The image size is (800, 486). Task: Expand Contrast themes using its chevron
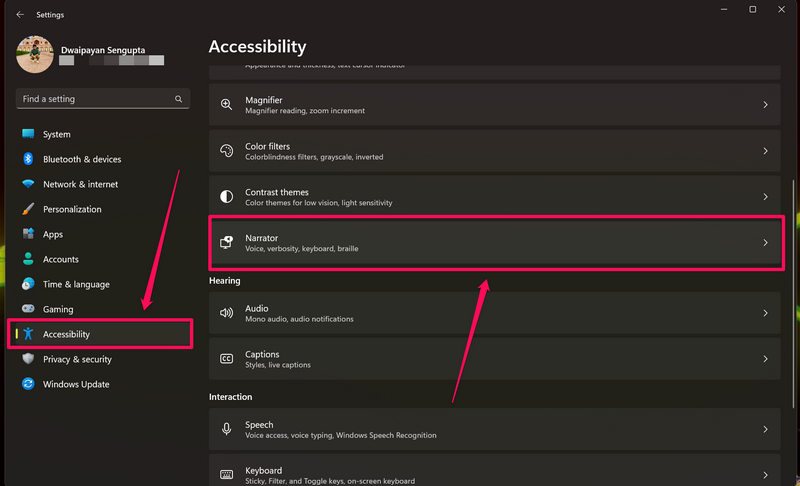click(x=765, y=197)
